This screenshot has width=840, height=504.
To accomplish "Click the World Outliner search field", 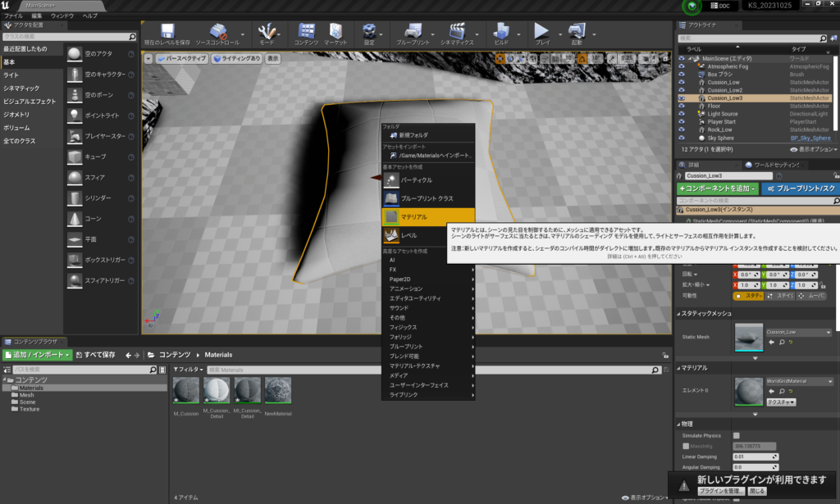I will click(x=753, y=39).
